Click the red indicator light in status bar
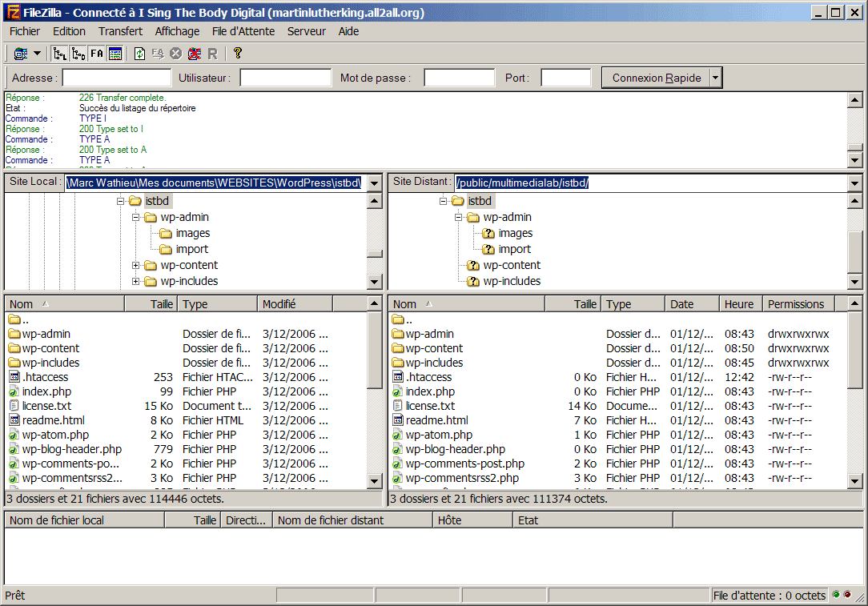Screen dimensions: 868x606 (847, 594)
